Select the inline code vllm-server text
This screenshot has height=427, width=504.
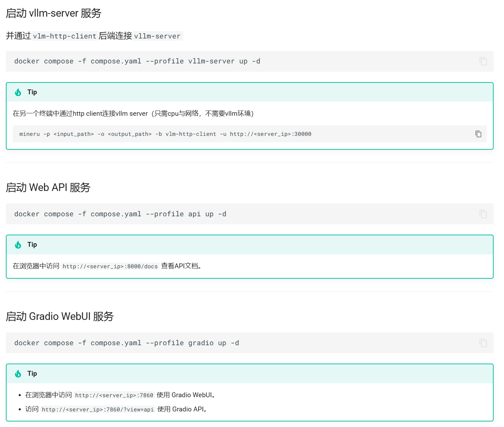tap(158, 36)
